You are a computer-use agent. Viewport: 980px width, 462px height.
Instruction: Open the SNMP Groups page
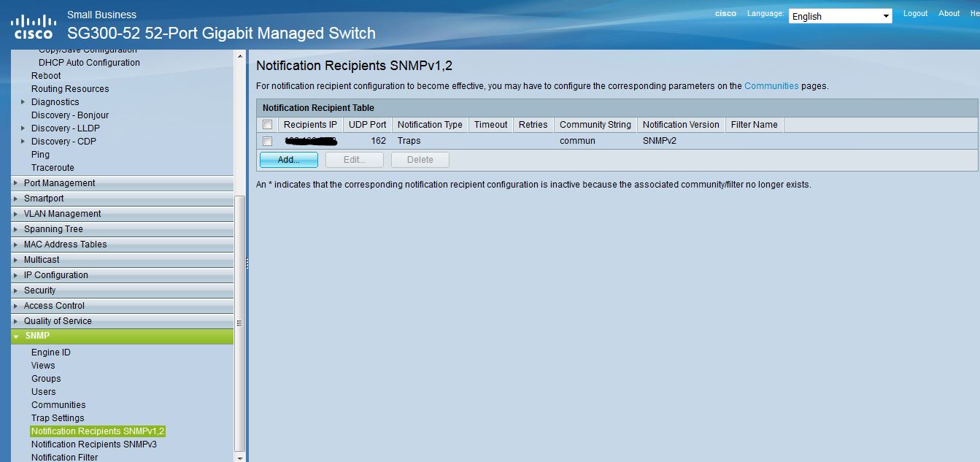(46, 379)
